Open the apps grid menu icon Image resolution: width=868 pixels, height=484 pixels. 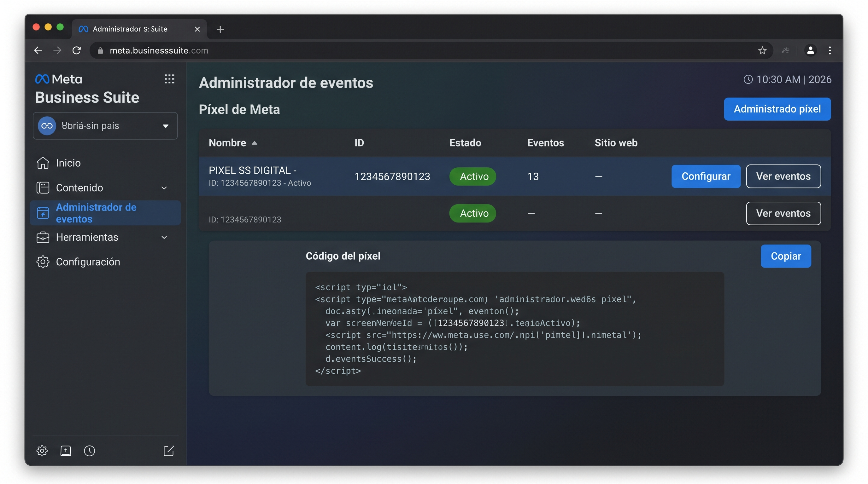(x=169, y=79)
